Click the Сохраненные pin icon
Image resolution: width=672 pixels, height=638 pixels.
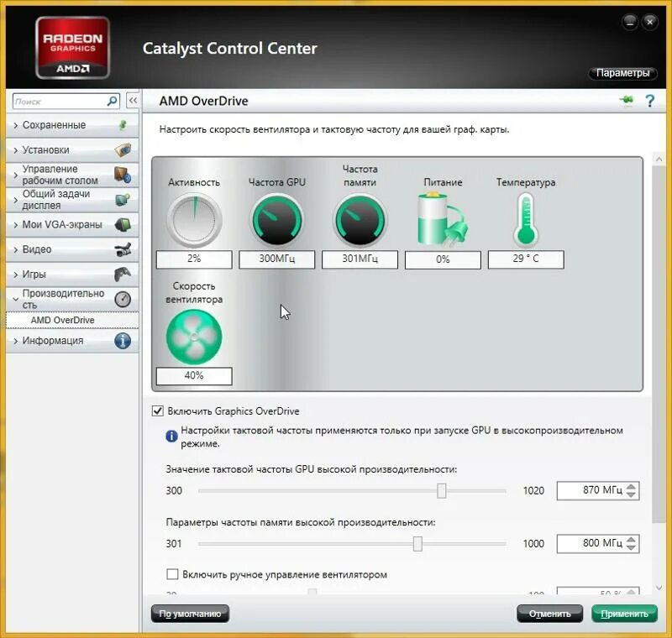(x=123, y=125)
